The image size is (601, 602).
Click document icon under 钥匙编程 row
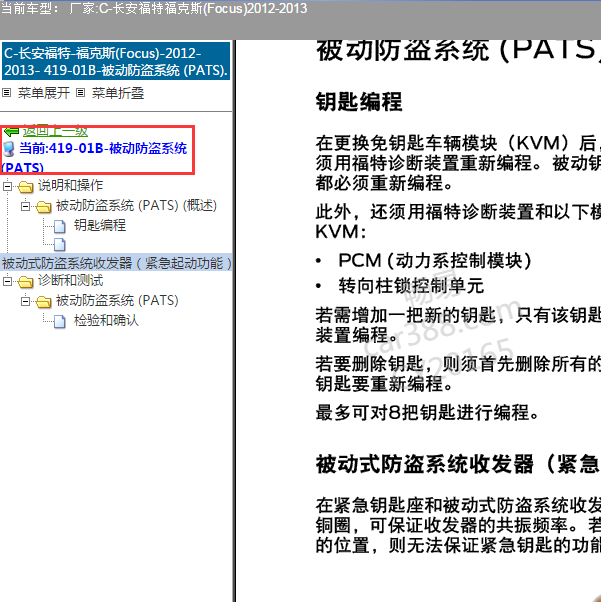pyautogui.click(x=60, y=245)
